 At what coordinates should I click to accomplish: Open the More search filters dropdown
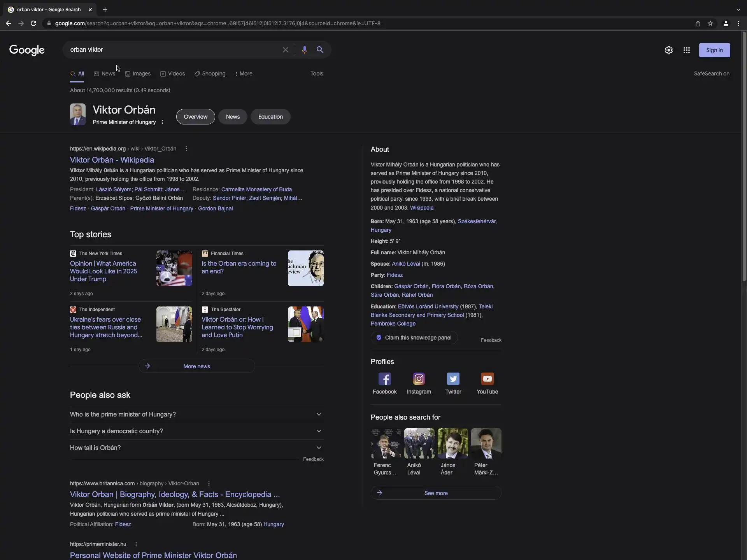tap(244, 73)
